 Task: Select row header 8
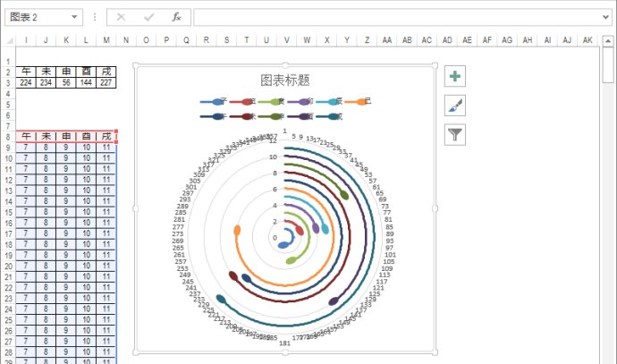coord(8,137)
